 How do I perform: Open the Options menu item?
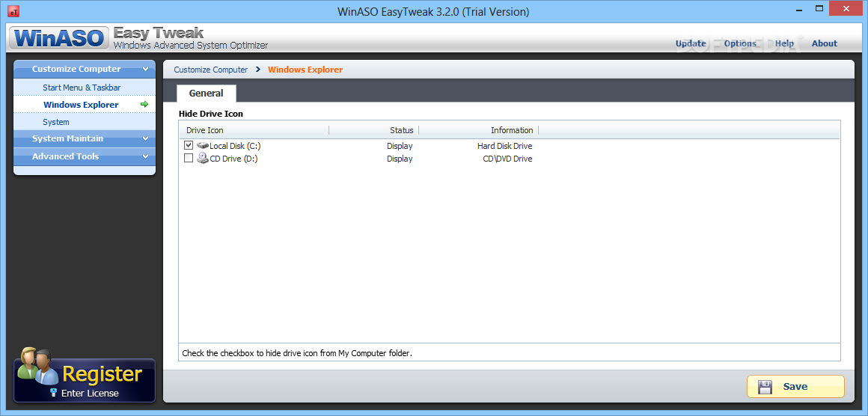(740, 43)
